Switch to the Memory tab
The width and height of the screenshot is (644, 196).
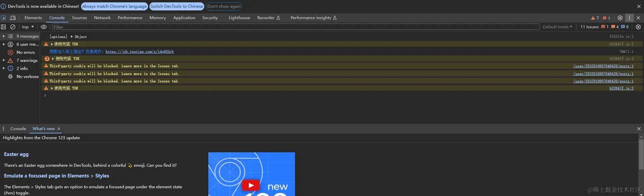[x=158, y=18]
